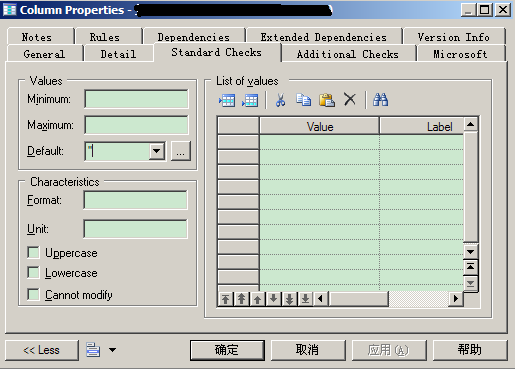Viewport: 515px width, 369px height.
Task: Click the Value column header
Action: (319, 126)
